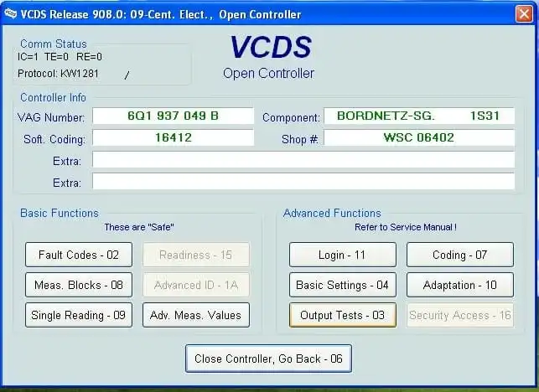539x392 pixels.
Task: Click the disabled Advanced ID - 1A button
Action: [196, 285]
